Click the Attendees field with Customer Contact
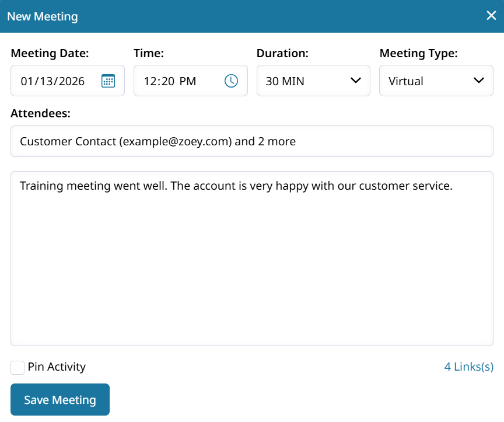The image size is (504, 422). [x=252, y=141]
